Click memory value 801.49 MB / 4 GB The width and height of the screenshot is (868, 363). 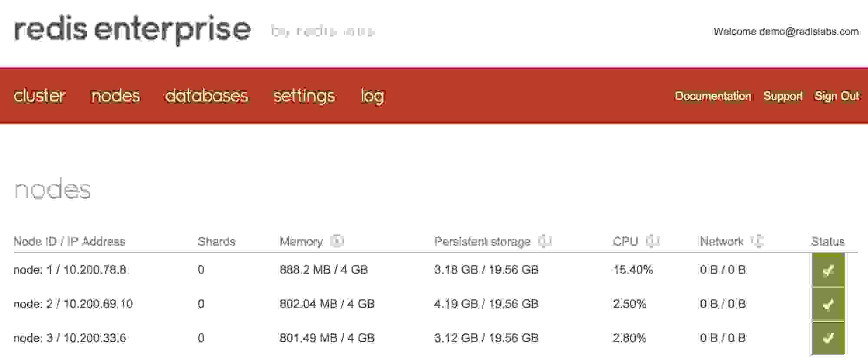(x=327, y=338)
